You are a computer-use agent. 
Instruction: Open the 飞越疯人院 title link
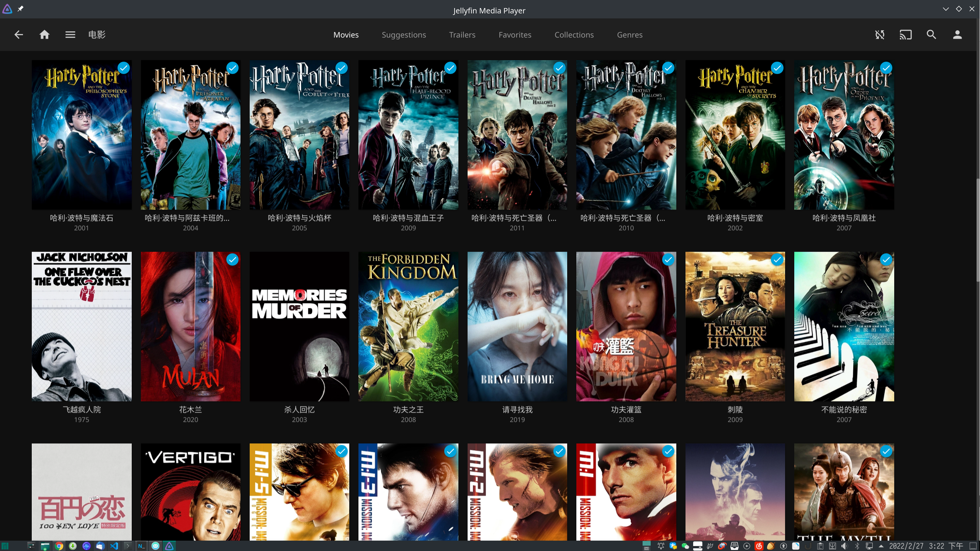pyautogui.click(x=82, y=410)
